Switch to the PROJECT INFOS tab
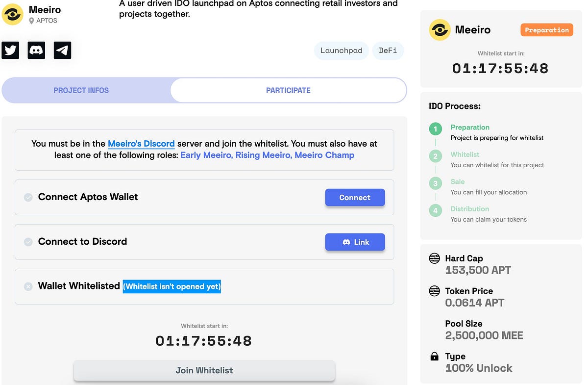588x385 pixels. pos(81,90)
